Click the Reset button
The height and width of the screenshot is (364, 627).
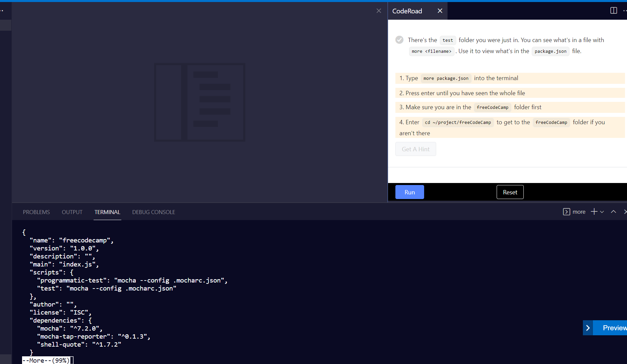coord(510,192)
